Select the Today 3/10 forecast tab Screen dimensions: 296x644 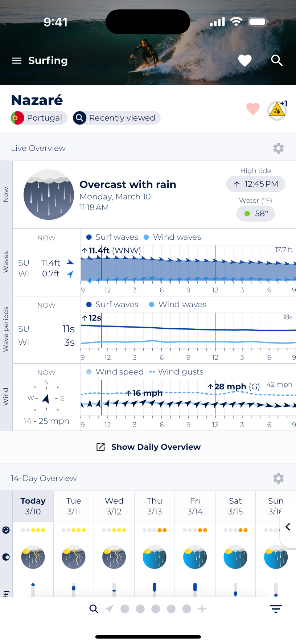33,506
